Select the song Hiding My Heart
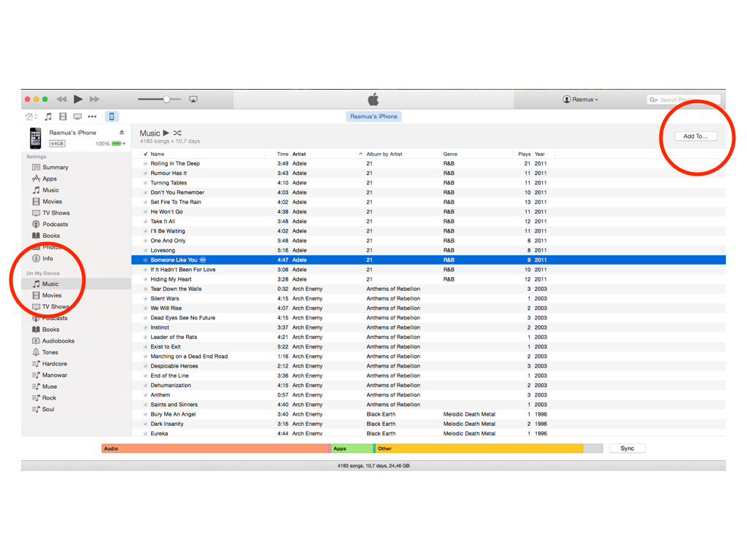The height and width of the screenshot is (560, 747). coord(428,279)
